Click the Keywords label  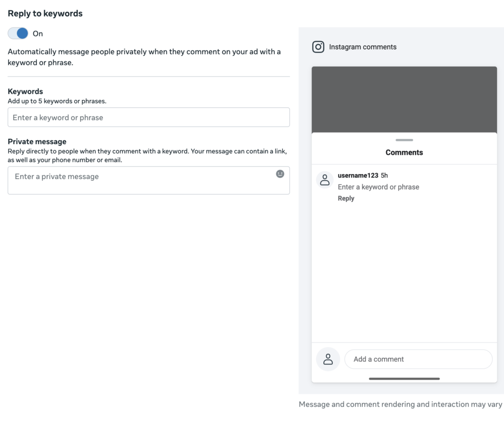click(25, 91)
